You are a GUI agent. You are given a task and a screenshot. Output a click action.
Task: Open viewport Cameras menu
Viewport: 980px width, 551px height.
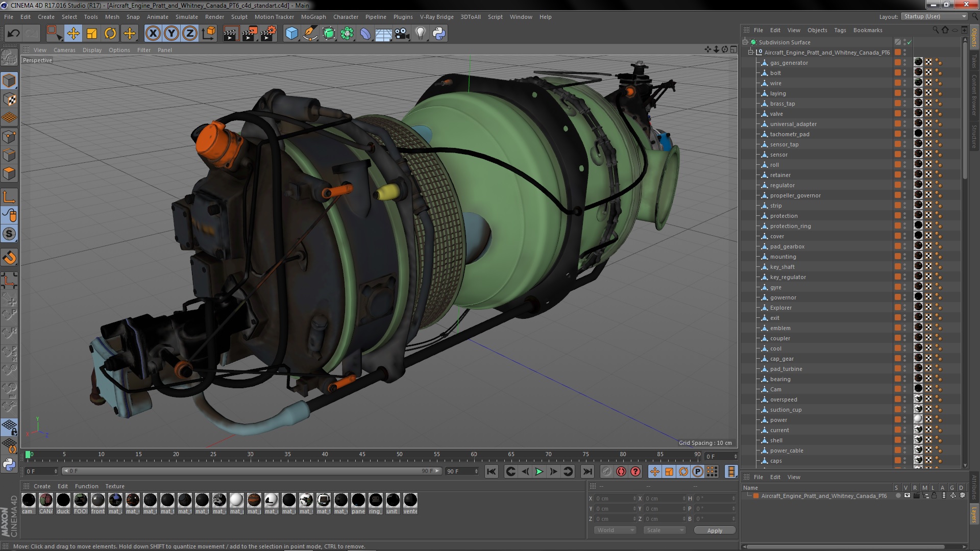(x=64, y=50)
